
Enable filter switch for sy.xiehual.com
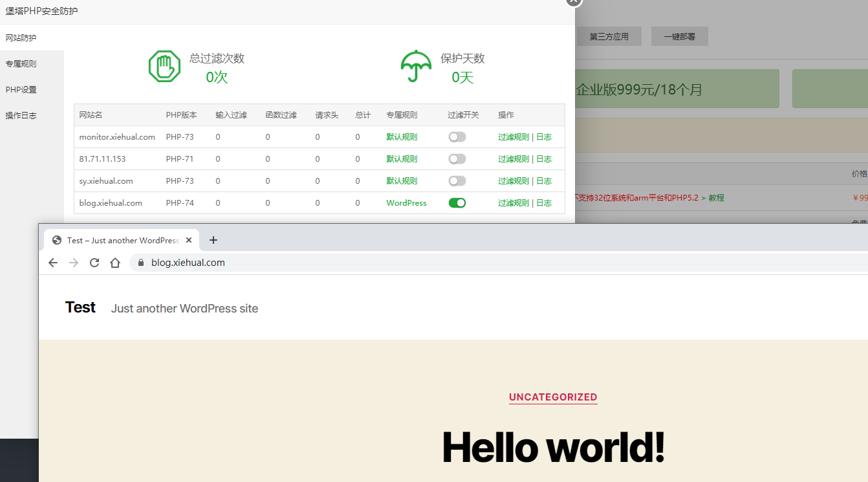pos(457,181)
